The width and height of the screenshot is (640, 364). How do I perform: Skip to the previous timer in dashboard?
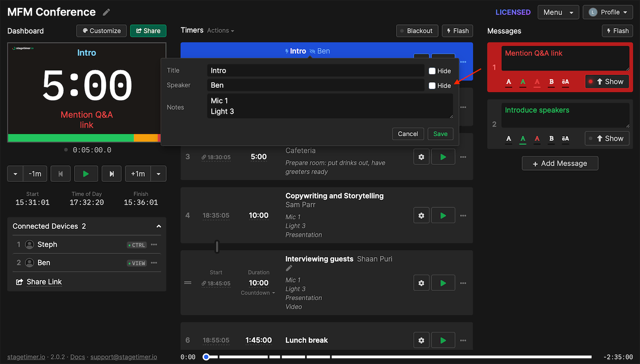coord(60,174)
